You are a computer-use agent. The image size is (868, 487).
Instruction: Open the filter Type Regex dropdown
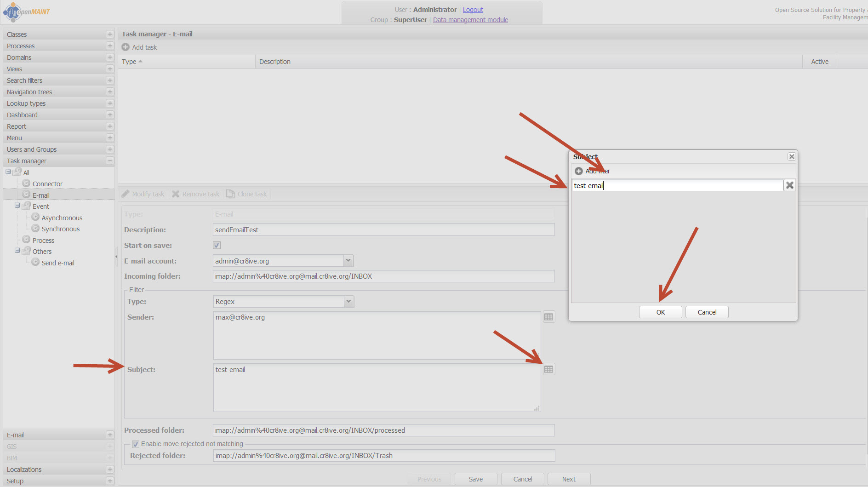point(348,302)
